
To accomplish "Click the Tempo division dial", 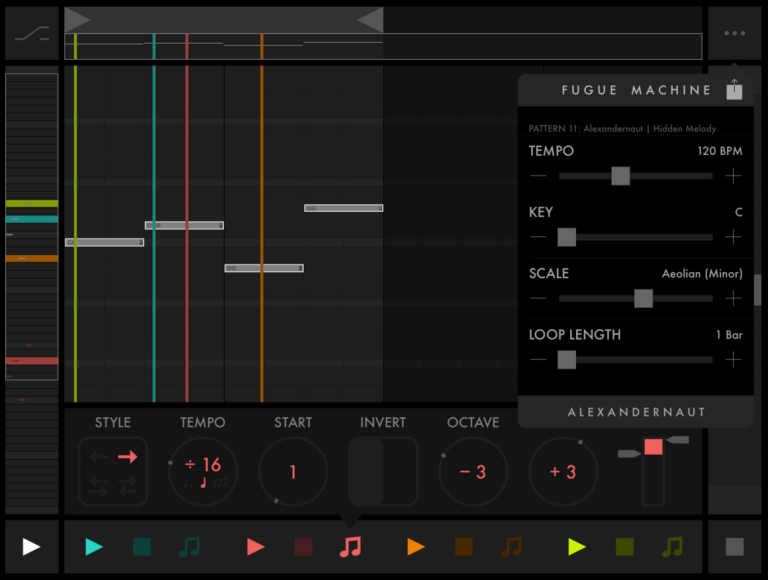I will click(203, 472).
